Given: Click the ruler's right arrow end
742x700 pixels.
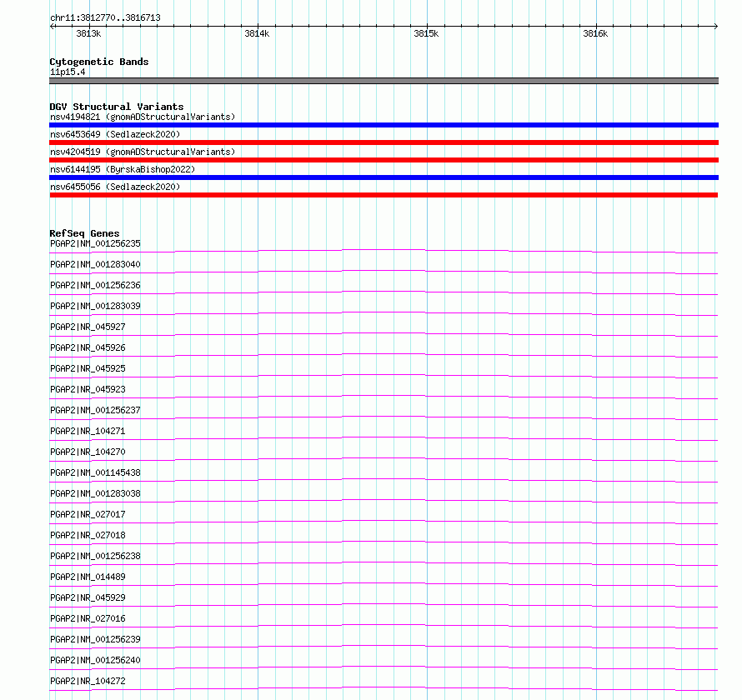Looking at the screenshot, I should (x=716, y=26).
